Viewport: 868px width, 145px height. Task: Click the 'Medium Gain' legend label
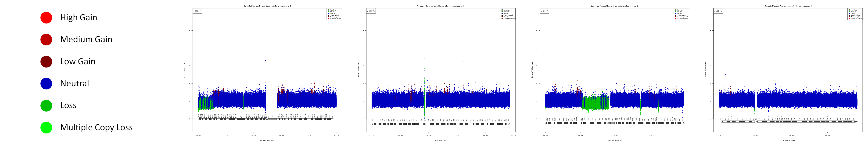(x=86, y=40)
